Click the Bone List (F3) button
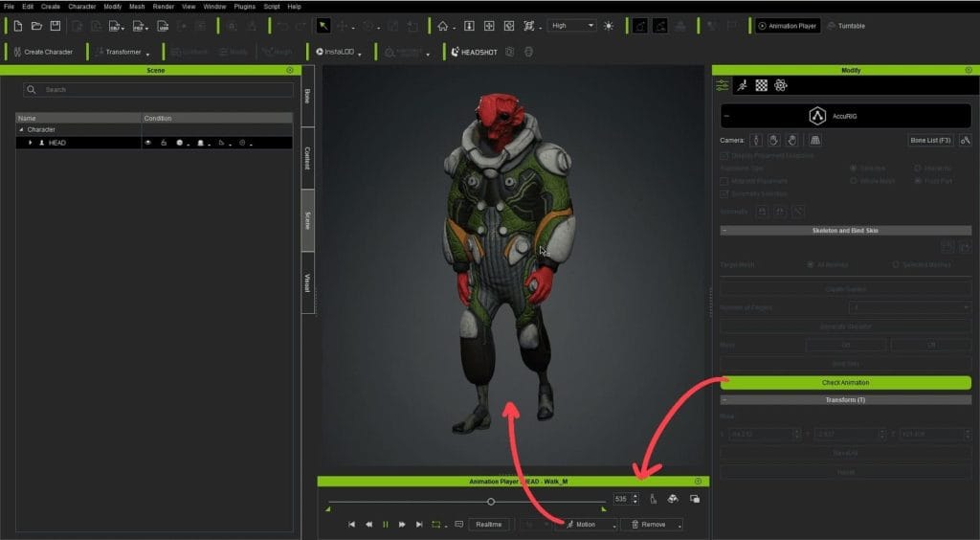This screenshot has width=980, height=540. pos(929,141)
